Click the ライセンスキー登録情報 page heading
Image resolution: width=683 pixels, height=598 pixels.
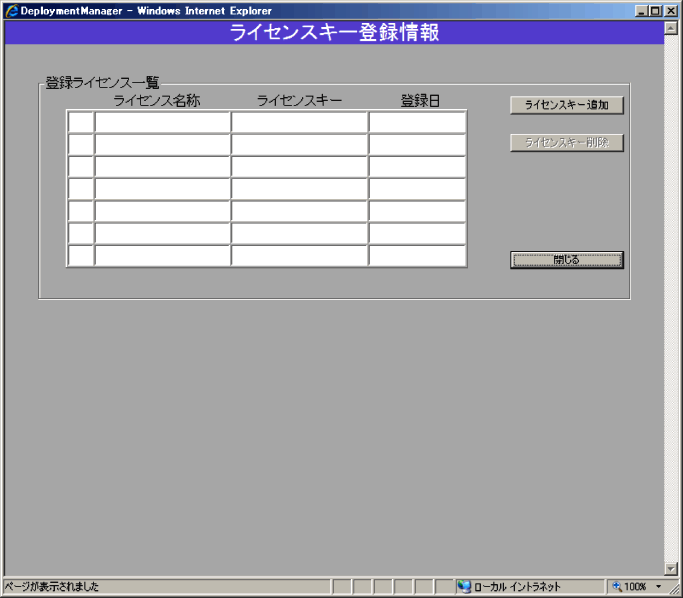coord(335,32)
